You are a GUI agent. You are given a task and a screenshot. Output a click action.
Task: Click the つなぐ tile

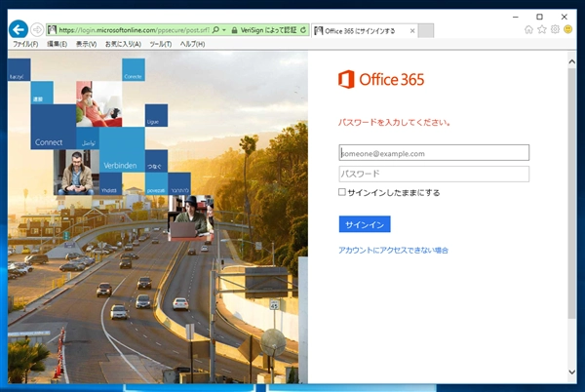pos(156,161)
